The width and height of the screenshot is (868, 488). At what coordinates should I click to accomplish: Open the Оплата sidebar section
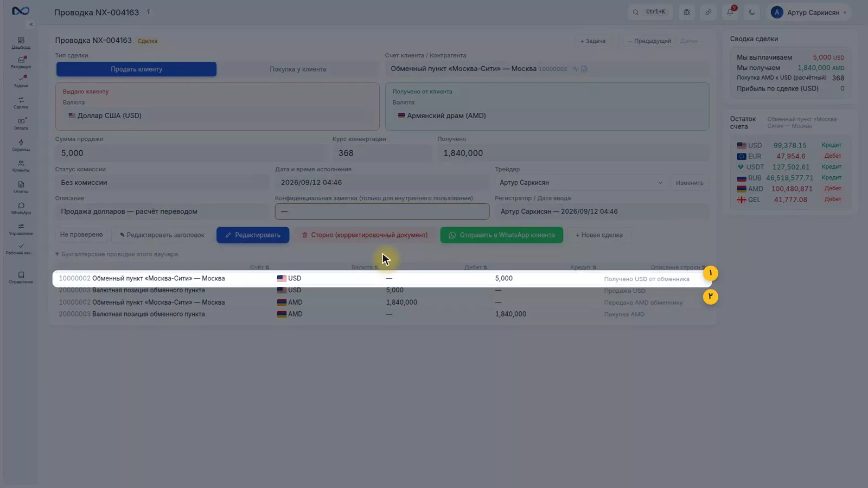click(21, 124)
